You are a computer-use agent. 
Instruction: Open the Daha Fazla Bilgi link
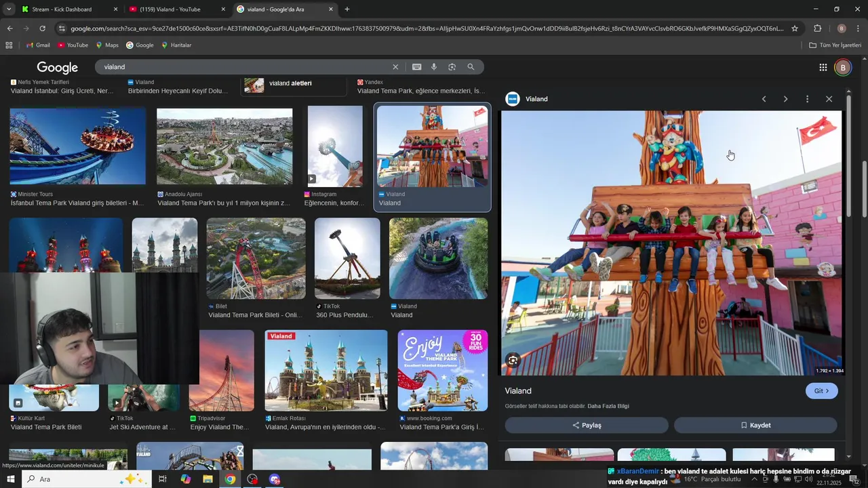click(608, 406)
